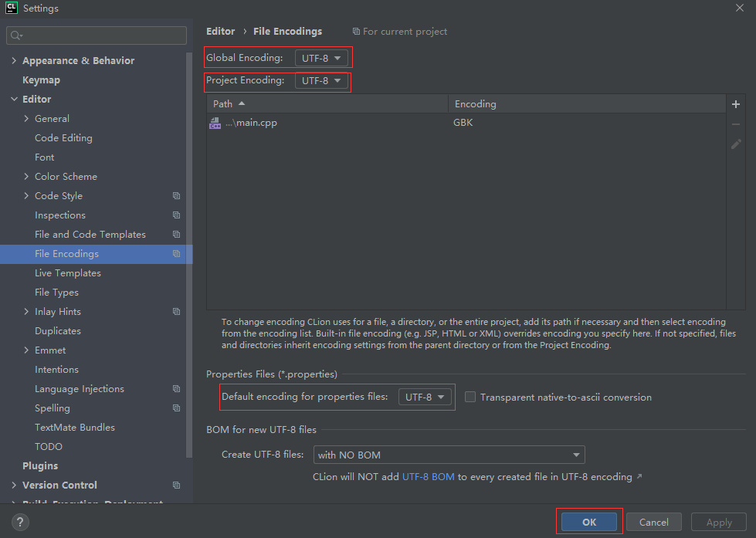
Task: Click the Encoding column header
Action: [587, 103]
